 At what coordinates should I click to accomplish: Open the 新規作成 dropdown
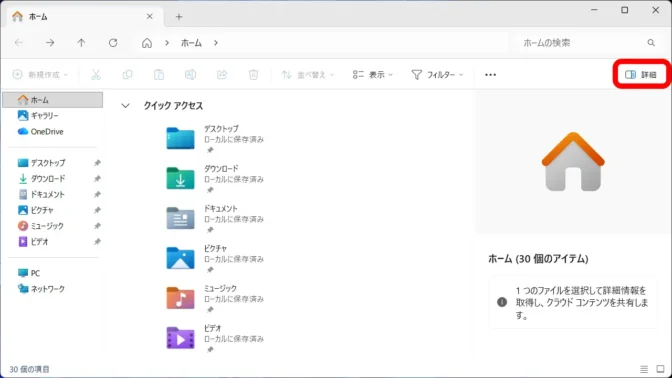point(40,75)
